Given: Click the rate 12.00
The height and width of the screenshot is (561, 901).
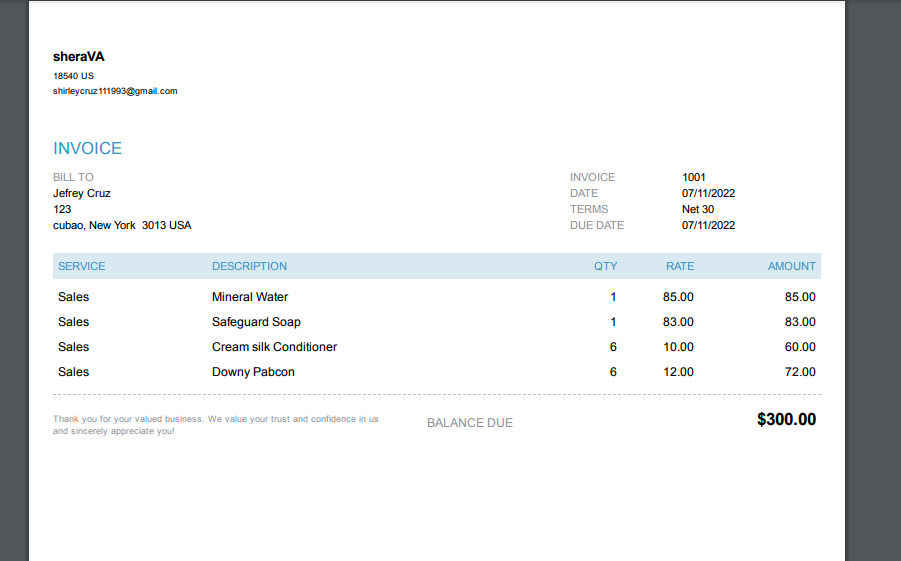Looking at the screenshot, I should (x=678, y=372).
